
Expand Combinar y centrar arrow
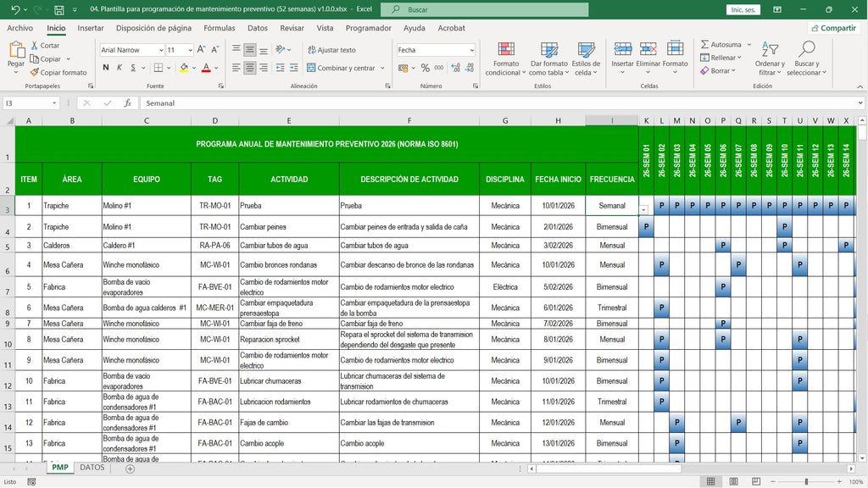pos(382,68)
